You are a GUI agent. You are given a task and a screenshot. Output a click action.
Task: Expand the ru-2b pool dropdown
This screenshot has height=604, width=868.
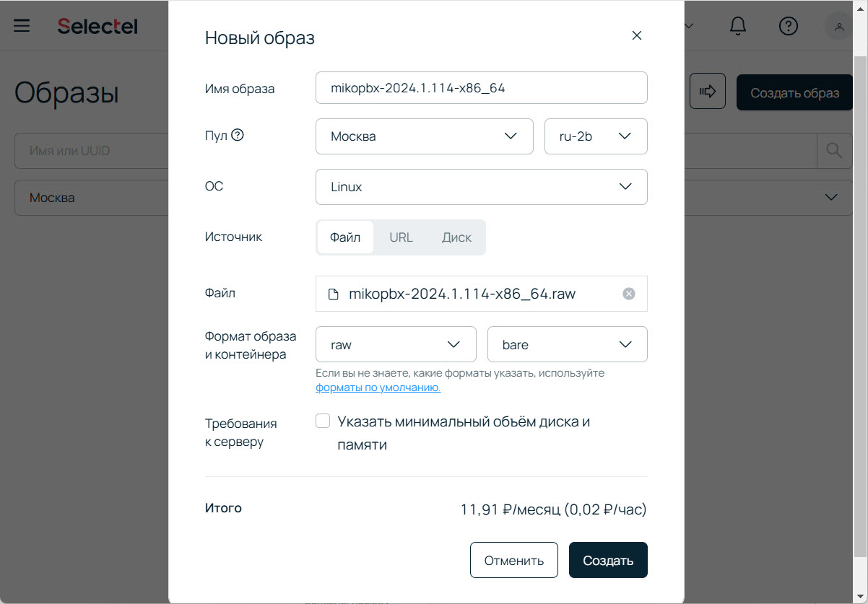point(595,136)
